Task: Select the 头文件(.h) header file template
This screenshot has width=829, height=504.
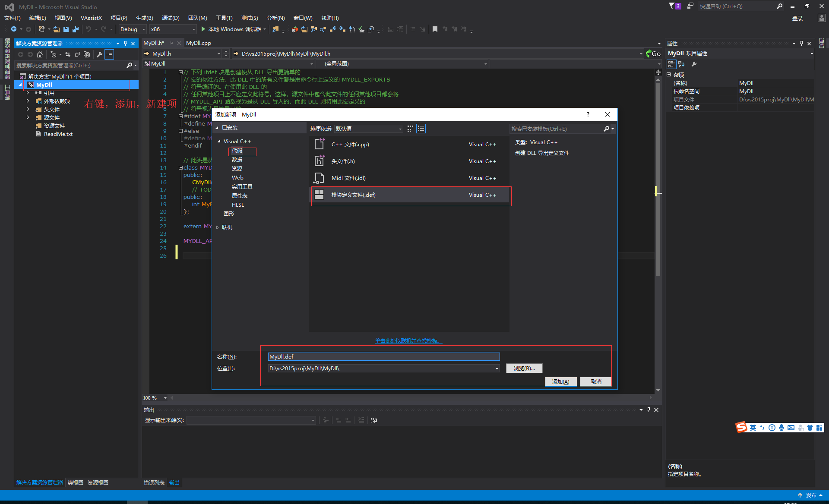Action: (343, 161)
